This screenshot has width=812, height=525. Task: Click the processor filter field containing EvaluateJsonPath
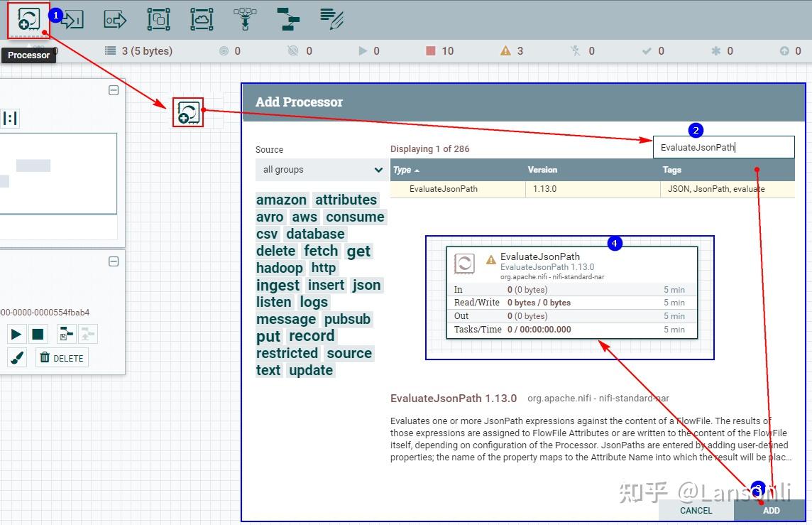[x=723, y=147]
